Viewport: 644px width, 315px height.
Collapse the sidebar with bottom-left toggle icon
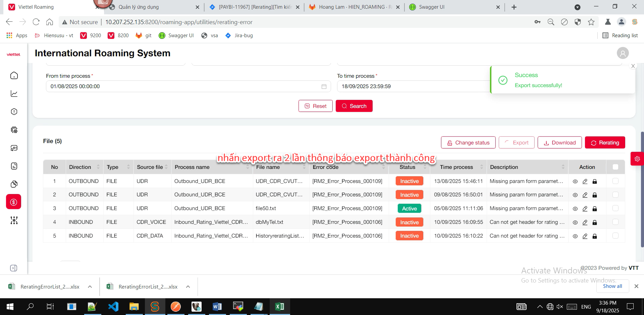14,268
